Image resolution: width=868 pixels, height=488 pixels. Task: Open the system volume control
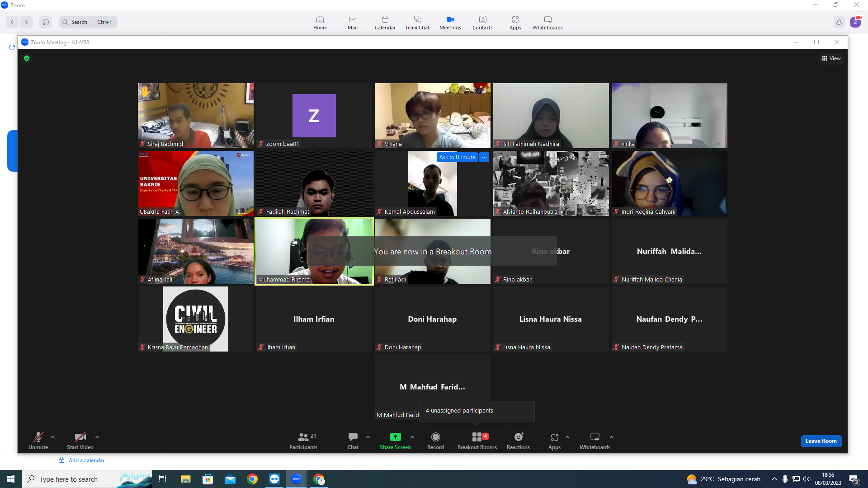point(807,479)
